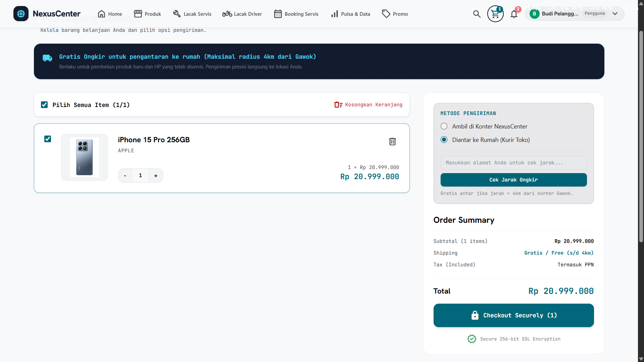Focus the address input for distance check

tap(513, 163)
